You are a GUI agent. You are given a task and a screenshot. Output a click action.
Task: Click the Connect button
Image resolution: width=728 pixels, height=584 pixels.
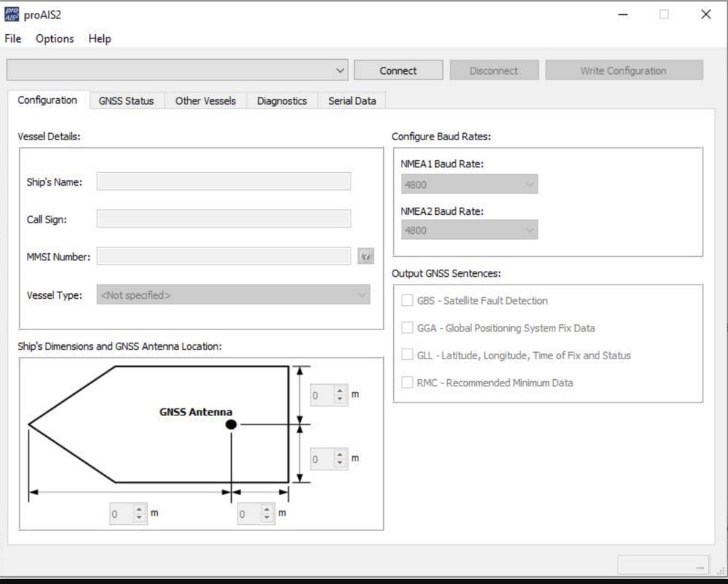pos(398,70)
